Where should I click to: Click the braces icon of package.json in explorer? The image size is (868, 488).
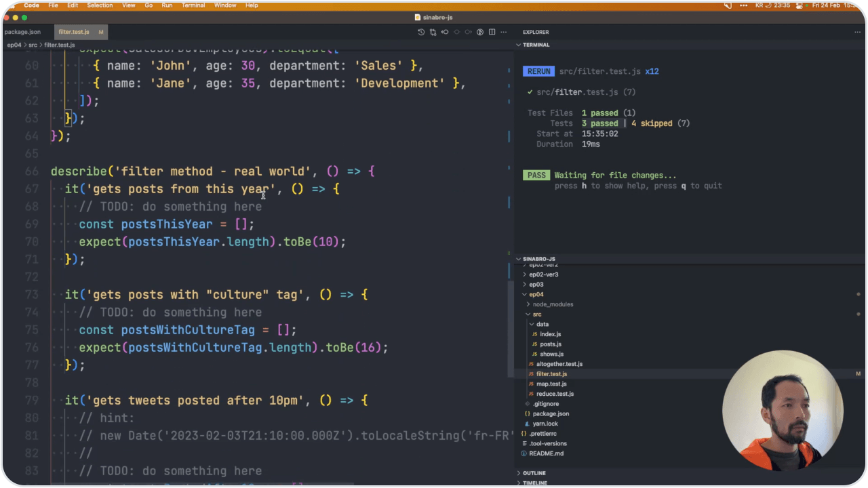(527, 413)
